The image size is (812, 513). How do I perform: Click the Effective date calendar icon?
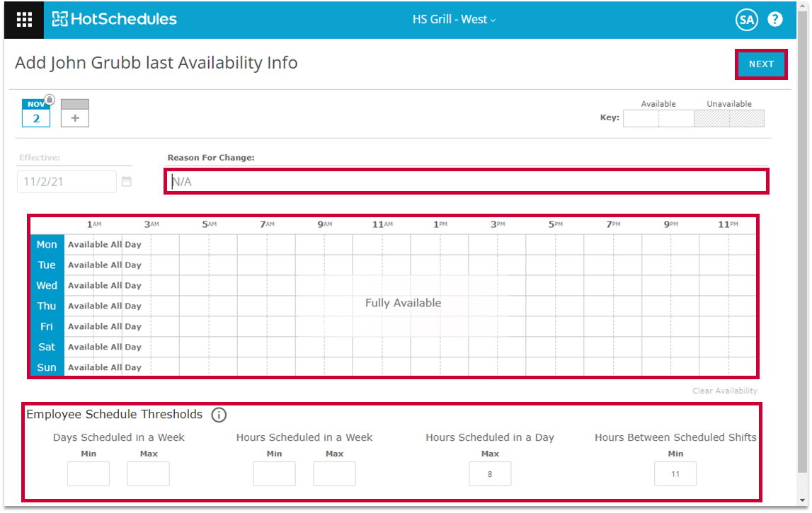pyautogui.click(x=127, y=182)
